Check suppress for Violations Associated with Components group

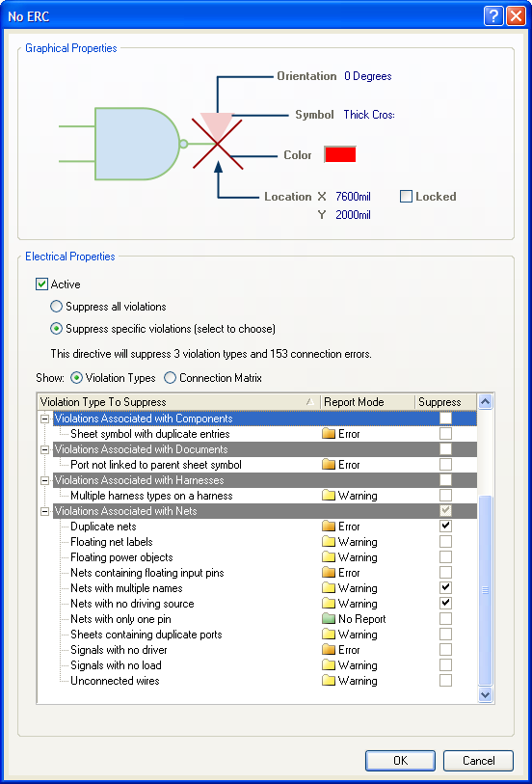pyautogui.click(x=445, y=418)
